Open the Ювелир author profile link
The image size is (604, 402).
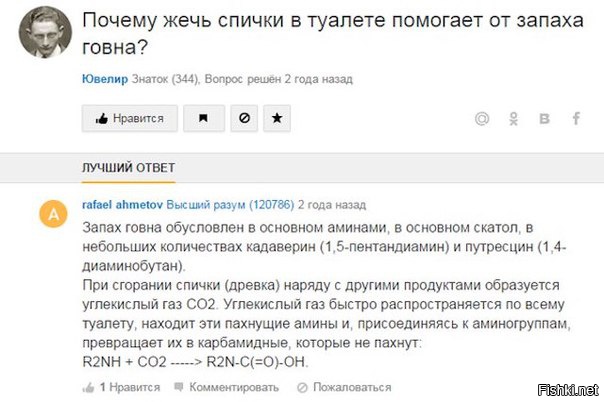pos(102,78)
